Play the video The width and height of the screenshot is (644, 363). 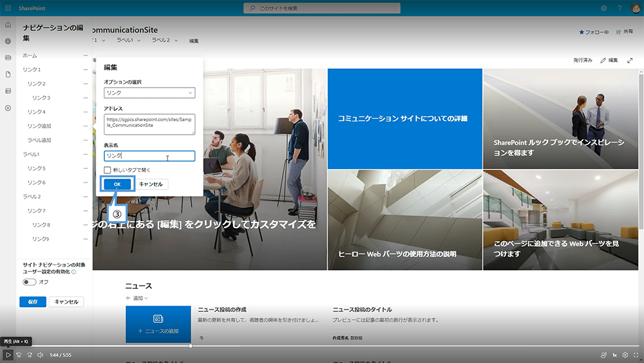coord(8,355)
